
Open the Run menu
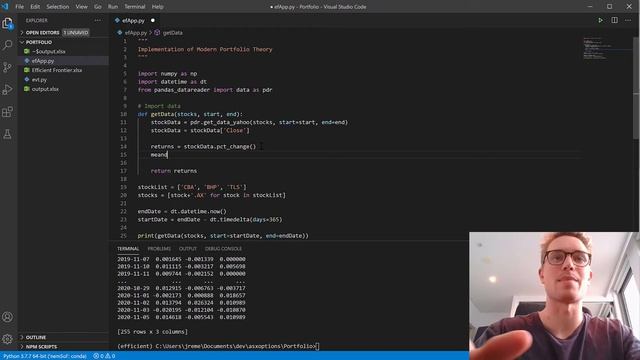(113, 7)
